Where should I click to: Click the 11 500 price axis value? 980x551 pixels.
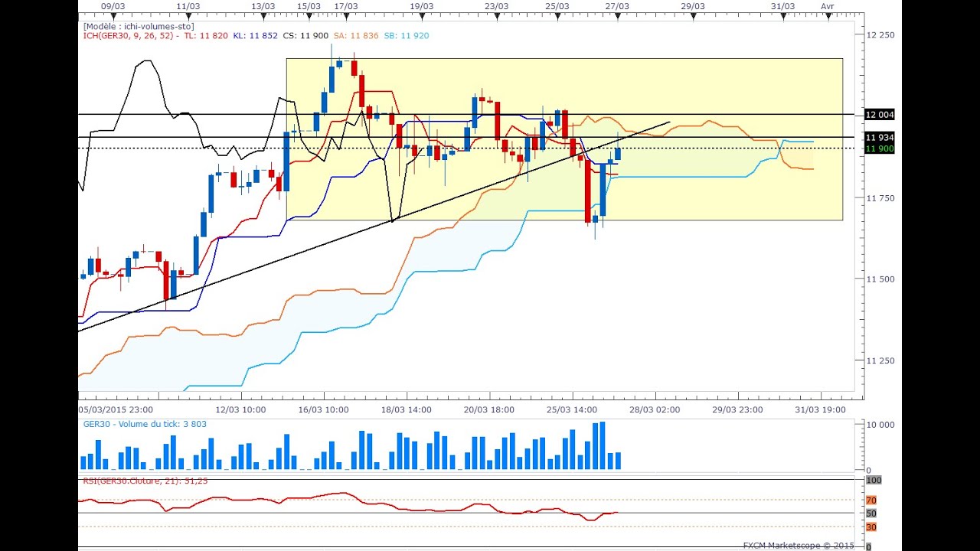coord(880,279)
